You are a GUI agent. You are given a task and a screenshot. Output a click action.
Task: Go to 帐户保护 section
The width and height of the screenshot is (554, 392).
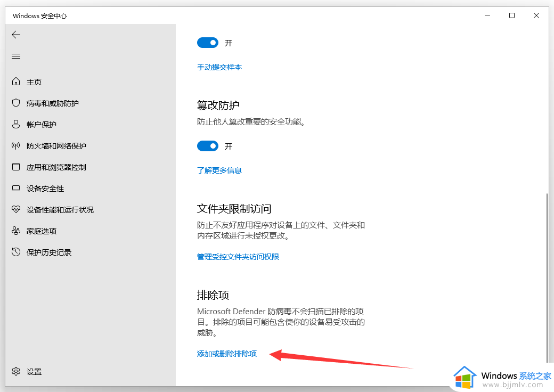point(42,125)
